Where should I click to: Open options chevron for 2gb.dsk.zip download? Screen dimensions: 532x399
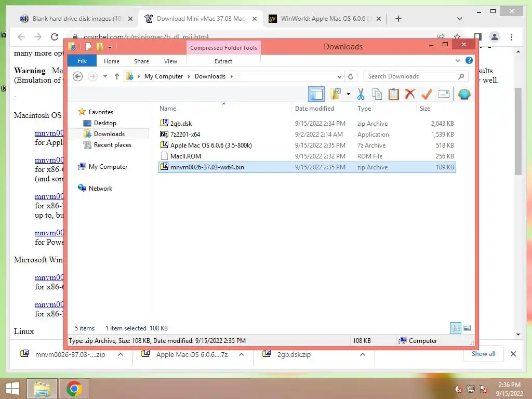[362, 354]
